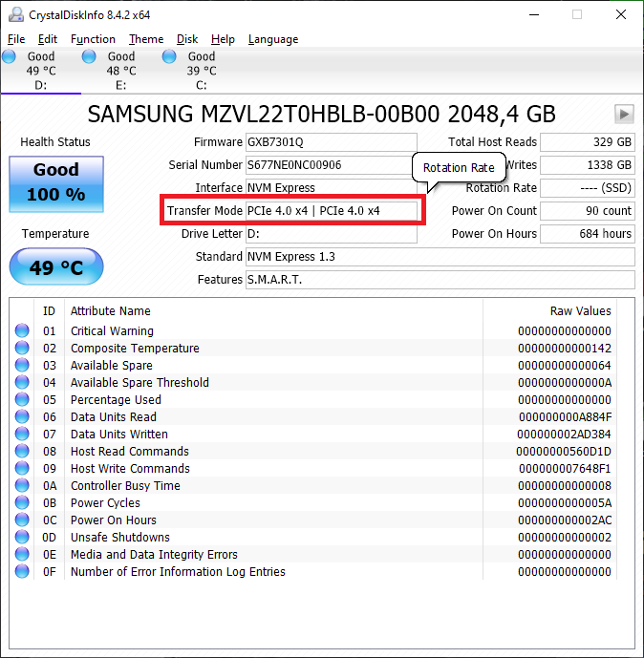644x658 pixels.
Task: Select the Media and Data Integrity Errors name
Action: [x=154, y=555]
